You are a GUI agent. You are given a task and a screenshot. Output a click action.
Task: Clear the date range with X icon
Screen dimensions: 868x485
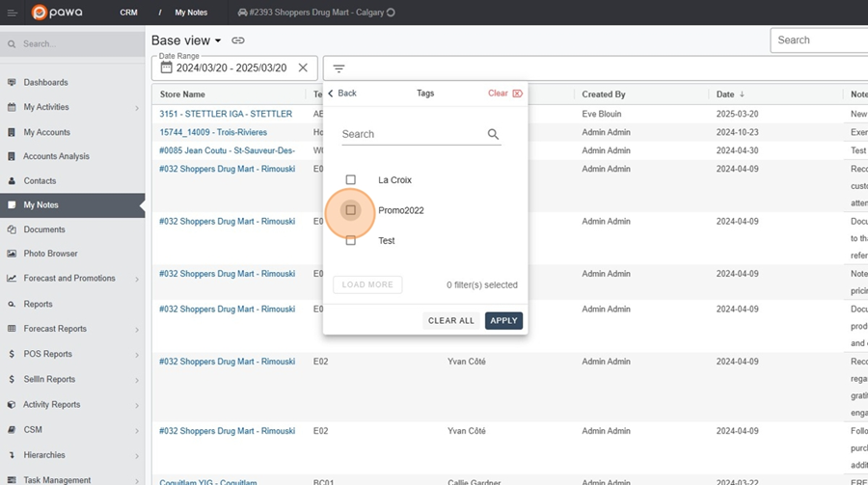(303, 67)
